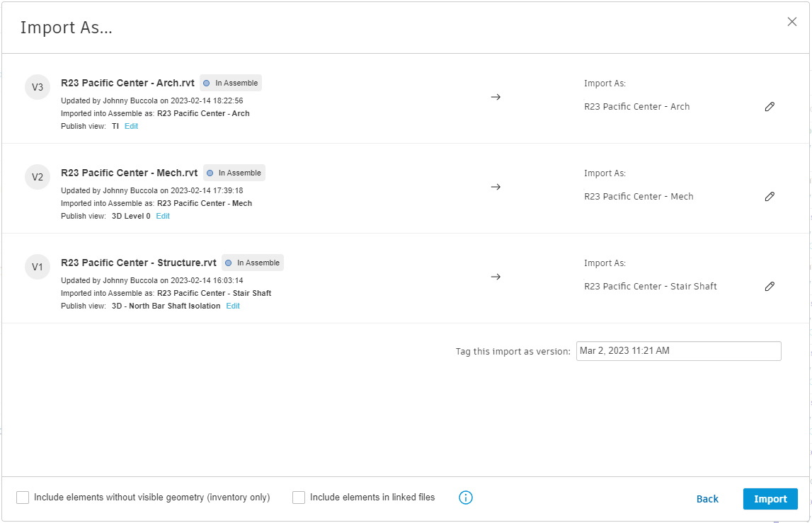The height and width of the screenshot is (523, 812).
Task: Click the pencil icon beside R23 Pacific Center - Stair Shaft
Action: coord(770,286)
